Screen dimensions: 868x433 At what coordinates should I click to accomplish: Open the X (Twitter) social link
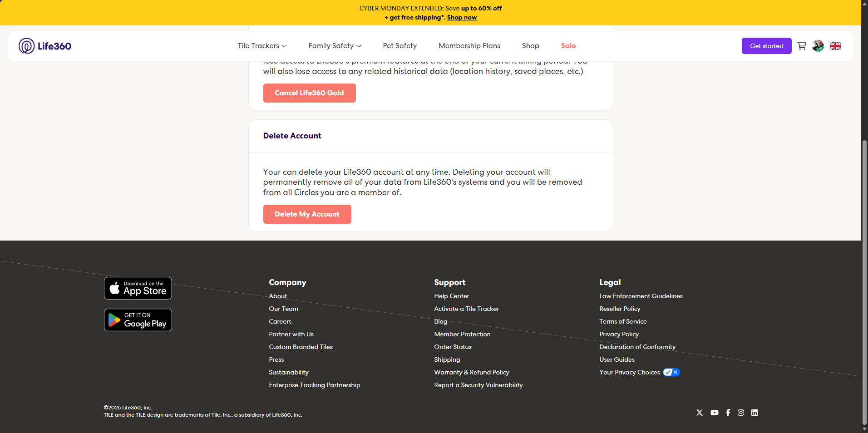700,413
